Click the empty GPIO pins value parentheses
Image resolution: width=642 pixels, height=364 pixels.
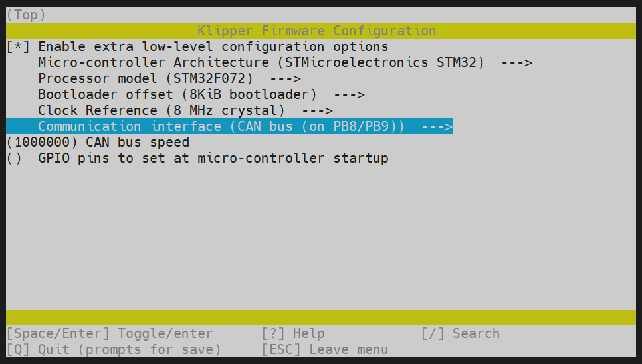point(14,159)
